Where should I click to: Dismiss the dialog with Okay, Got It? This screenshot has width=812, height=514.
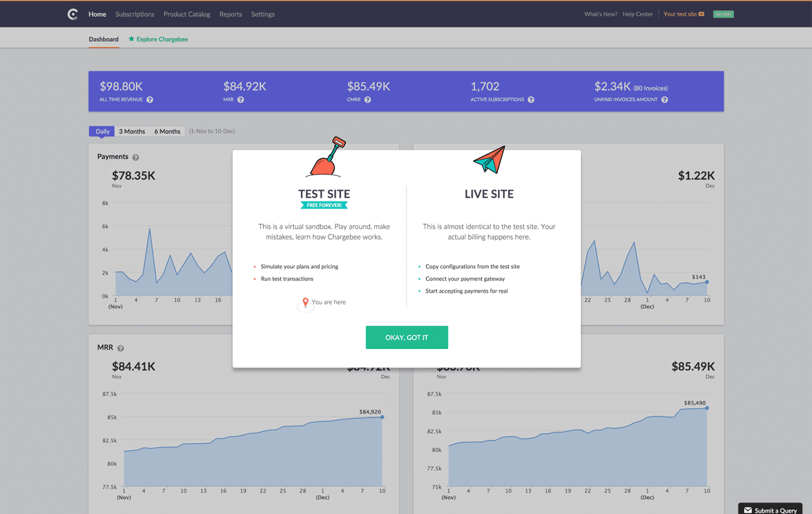coord(407,337)
